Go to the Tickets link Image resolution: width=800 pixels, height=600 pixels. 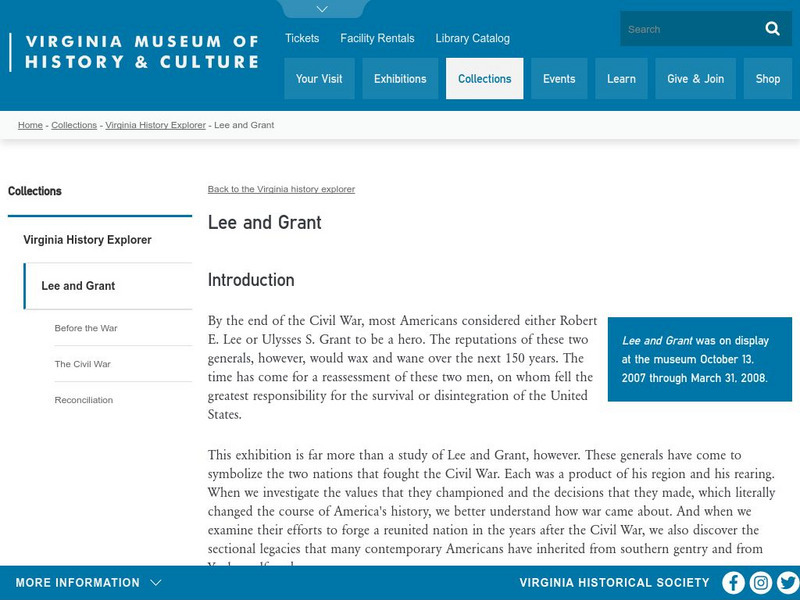[x=302, y=38]
